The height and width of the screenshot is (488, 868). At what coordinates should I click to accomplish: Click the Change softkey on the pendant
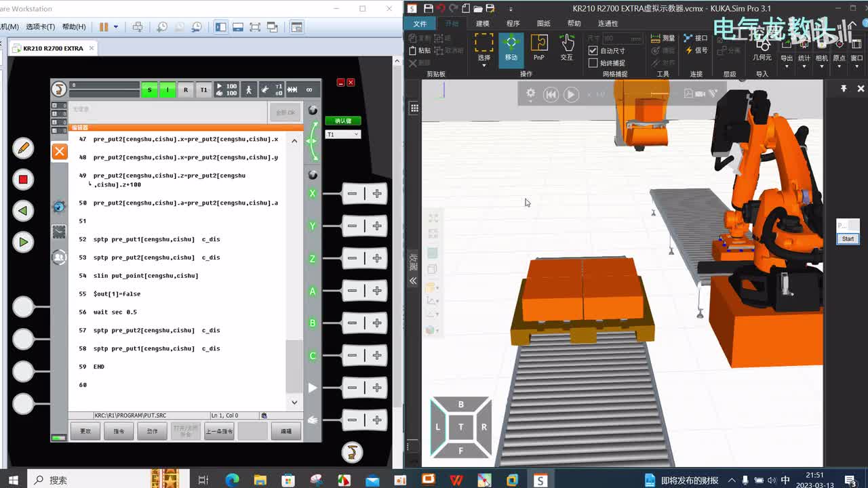click(85, 431)
